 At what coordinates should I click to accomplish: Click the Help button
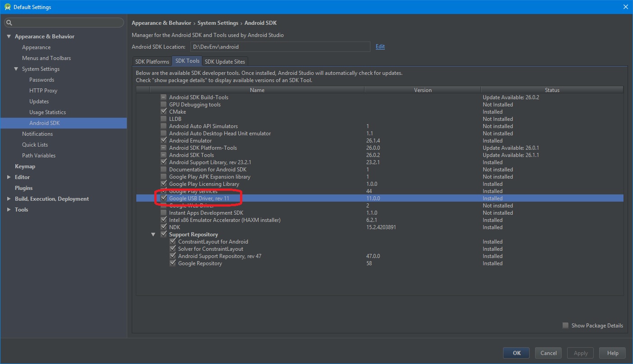[x=613, y=353]
